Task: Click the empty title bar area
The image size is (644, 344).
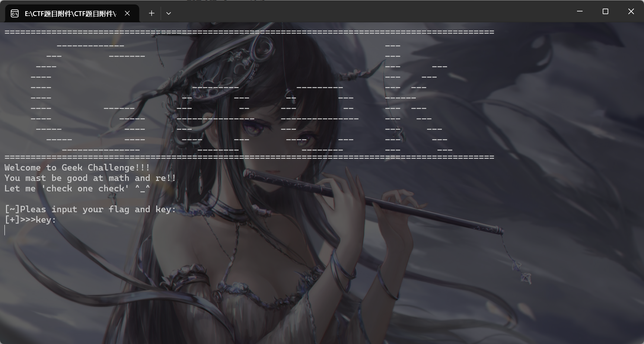Action: (372, 12)
